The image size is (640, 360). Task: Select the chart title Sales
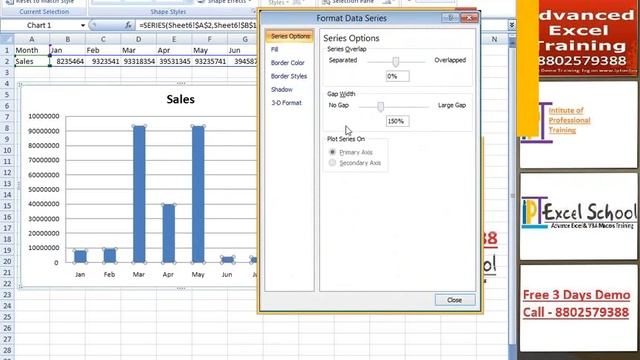[180, 99]
